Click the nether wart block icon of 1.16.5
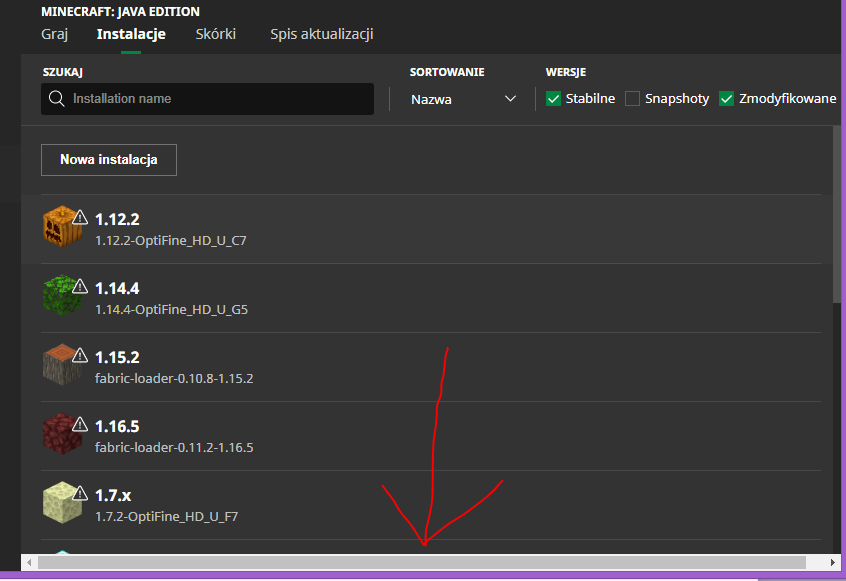The image size is (846, 581). 62,433
